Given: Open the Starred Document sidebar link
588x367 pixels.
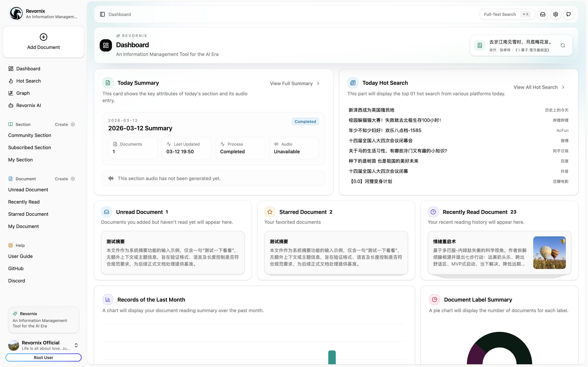Looking at the screenshot, I should click(x=28, y=214).
